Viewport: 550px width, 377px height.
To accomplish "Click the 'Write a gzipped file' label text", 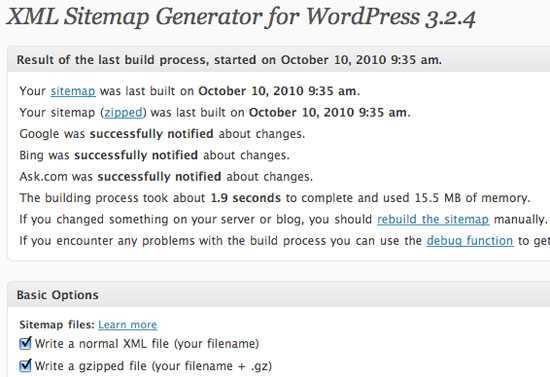I will (153, 366).
